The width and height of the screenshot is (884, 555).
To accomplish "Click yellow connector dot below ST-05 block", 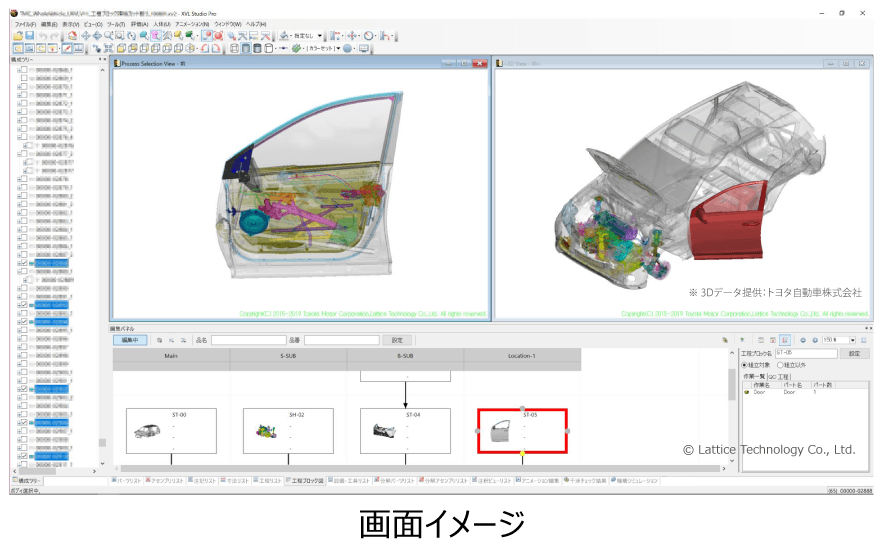I will click(x=523, y=454).
